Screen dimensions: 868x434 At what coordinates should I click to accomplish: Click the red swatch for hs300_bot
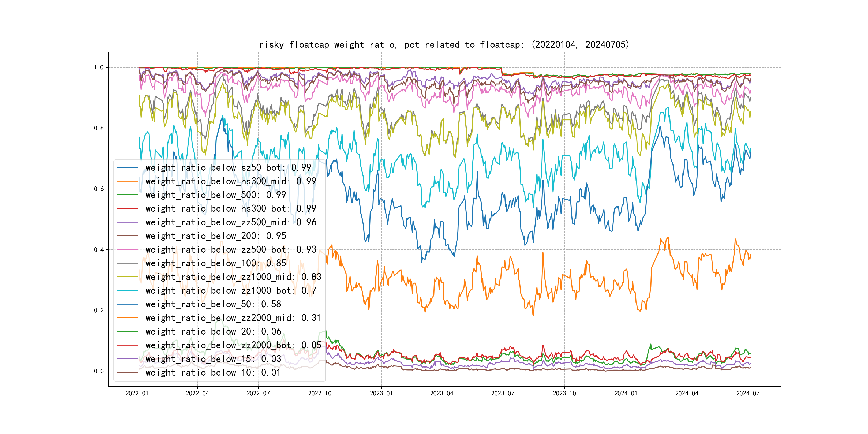point(127,209)
